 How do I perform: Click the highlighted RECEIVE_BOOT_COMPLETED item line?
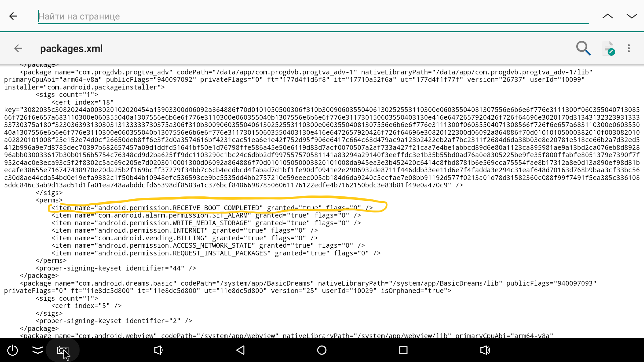212,208
